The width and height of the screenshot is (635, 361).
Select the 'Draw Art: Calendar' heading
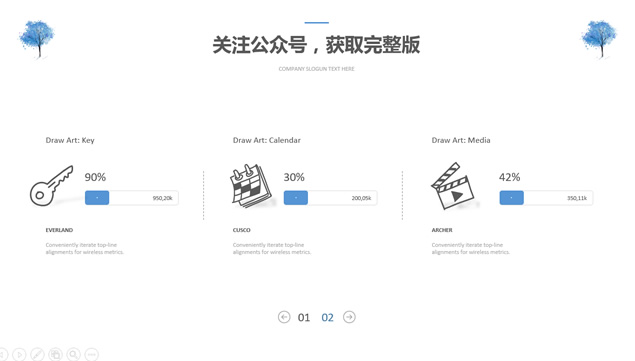266,140
